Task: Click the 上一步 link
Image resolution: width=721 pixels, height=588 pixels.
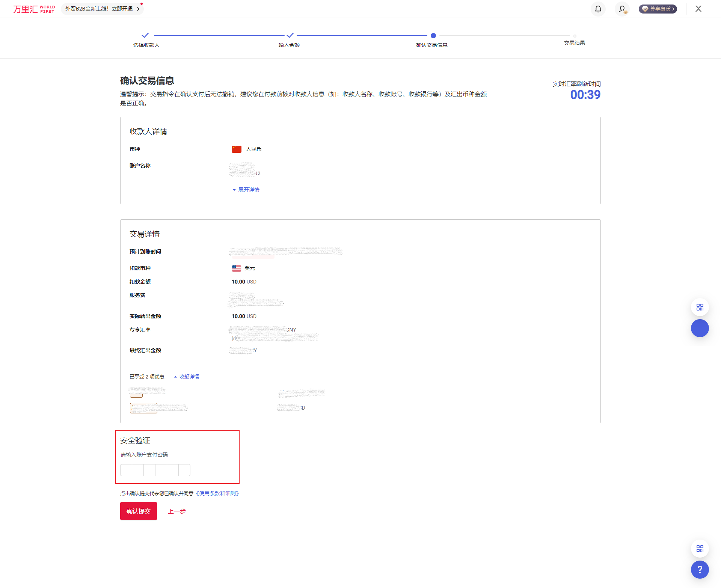Action: point(176,511)
